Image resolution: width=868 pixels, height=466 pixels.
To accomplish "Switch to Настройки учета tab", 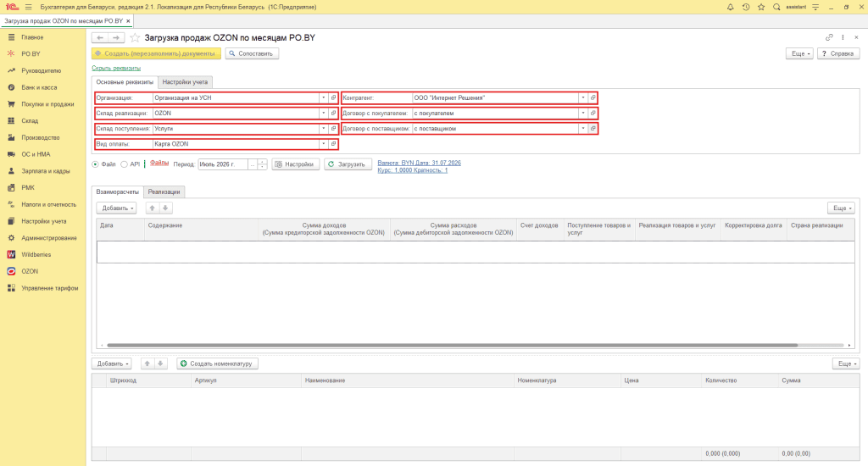I will coord(185,82).
